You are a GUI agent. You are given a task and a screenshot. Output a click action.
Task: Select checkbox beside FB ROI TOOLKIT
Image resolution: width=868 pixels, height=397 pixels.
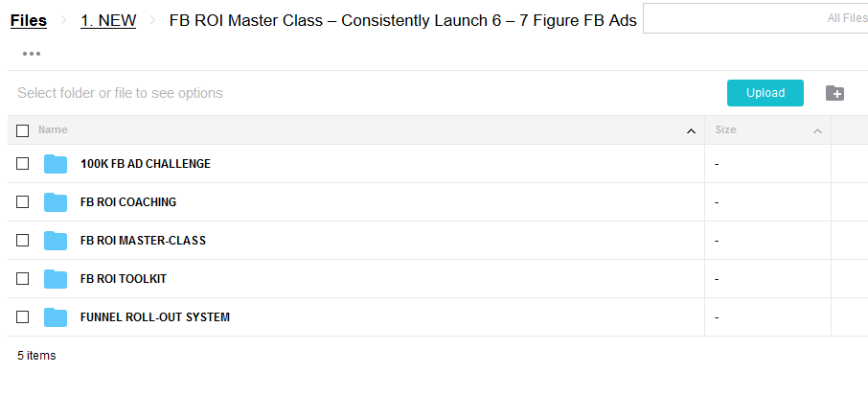23,278
